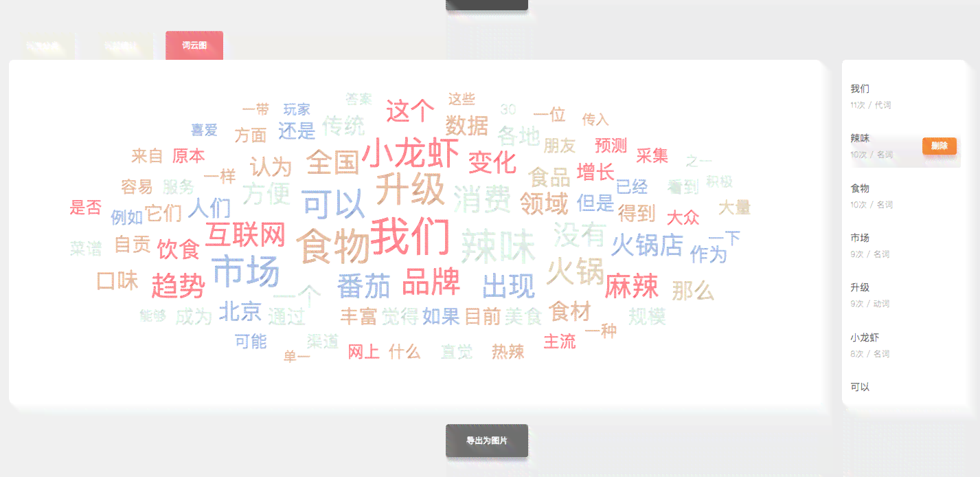Select 食物 entry in the right list
This screenshot has width=980, height=477.
click(x=860, y=188)
